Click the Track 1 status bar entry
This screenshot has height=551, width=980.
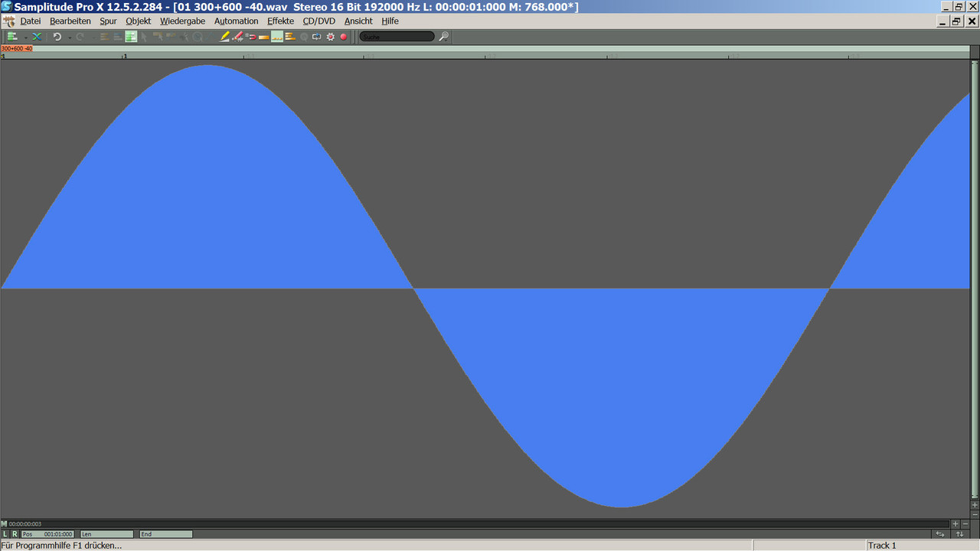coord(882,546)
